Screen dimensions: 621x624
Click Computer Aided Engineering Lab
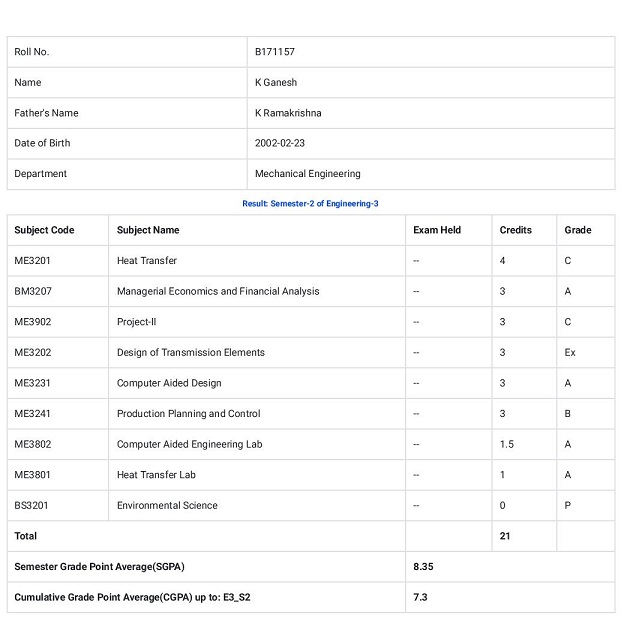click(x=189, y=445)
